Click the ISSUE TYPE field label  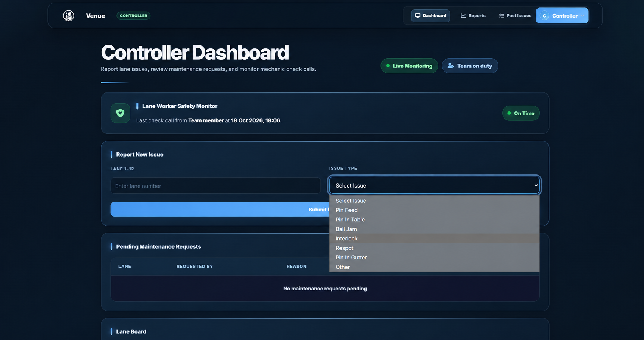(343, 168)
